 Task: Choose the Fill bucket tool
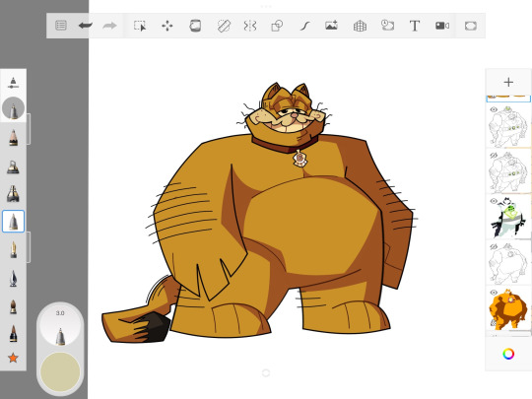point(195,26)
